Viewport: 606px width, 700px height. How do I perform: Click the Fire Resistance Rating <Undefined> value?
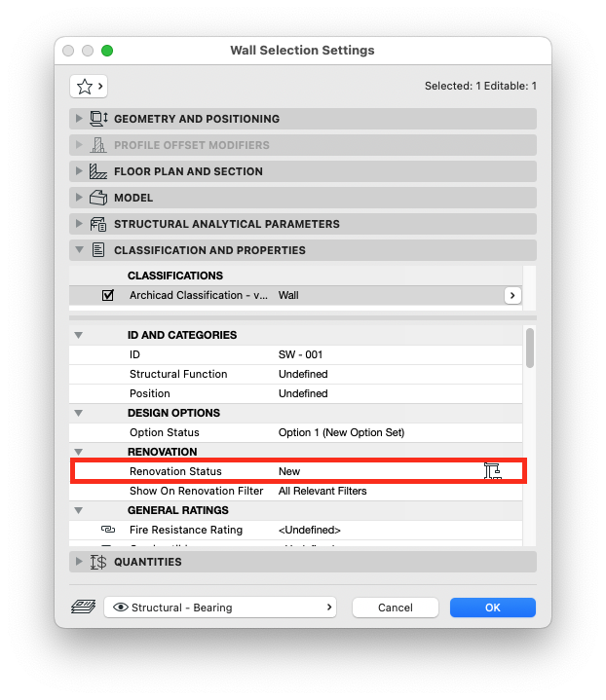coord(309,530)
